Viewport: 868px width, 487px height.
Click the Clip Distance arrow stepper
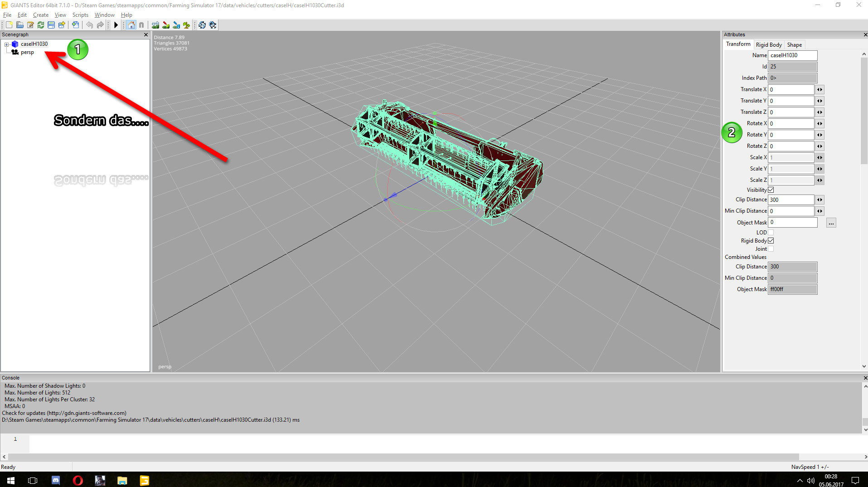pos(820,200)
